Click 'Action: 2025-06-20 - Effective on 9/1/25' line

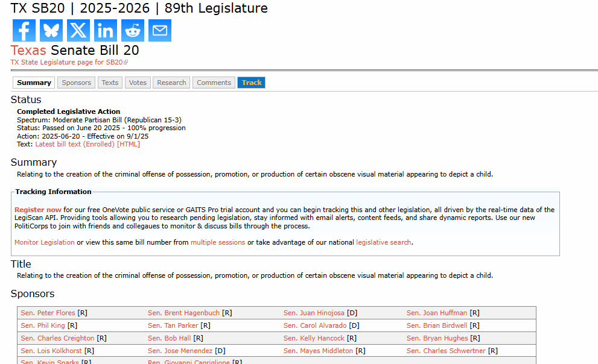point(83,136)
